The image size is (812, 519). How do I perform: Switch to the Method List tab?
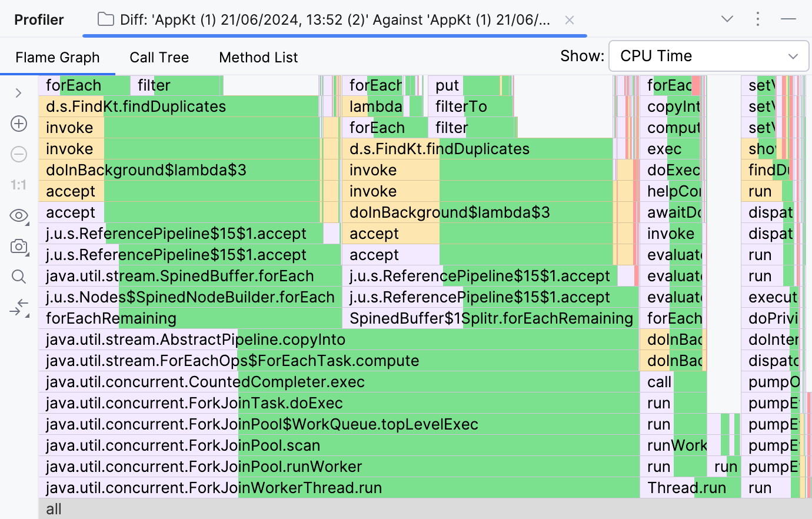click(x=258, y=57)
